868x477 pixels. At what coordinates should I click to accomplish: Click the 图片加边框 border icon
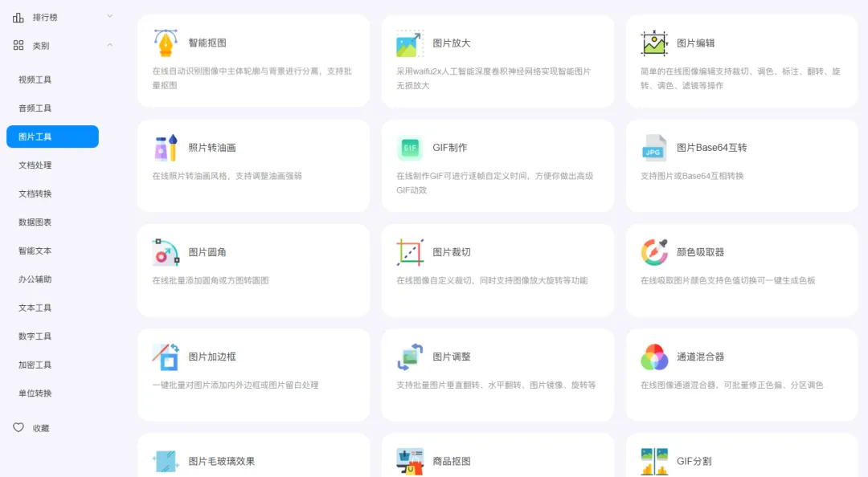[x=166, y=357]
